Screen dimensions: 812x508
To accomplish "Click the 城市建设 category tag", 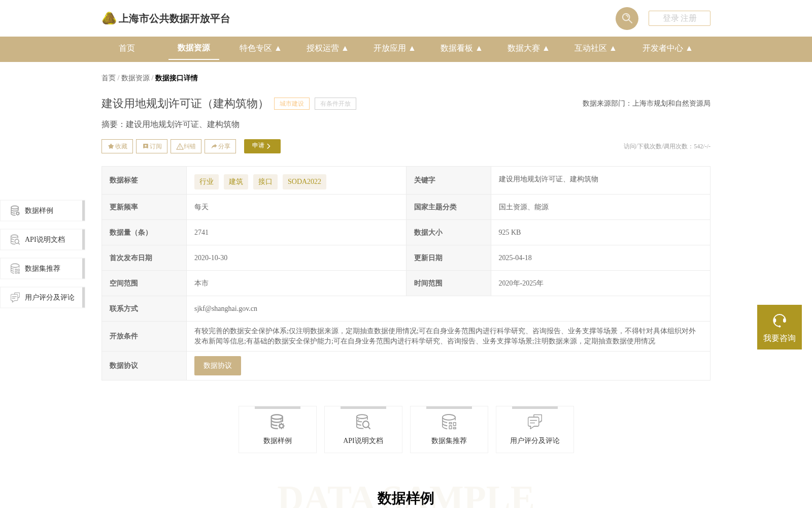I will (x=292, y=104).
